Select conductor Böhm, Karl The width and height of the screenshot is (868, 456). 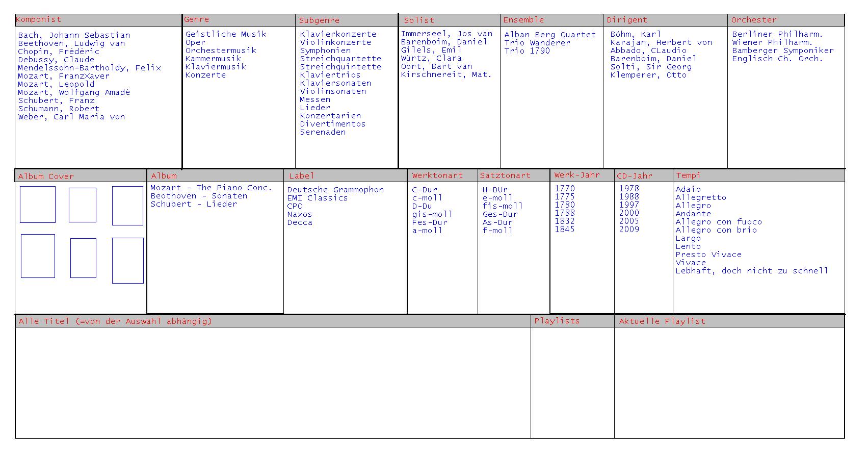pyautogui.click(x=636, y=34)
